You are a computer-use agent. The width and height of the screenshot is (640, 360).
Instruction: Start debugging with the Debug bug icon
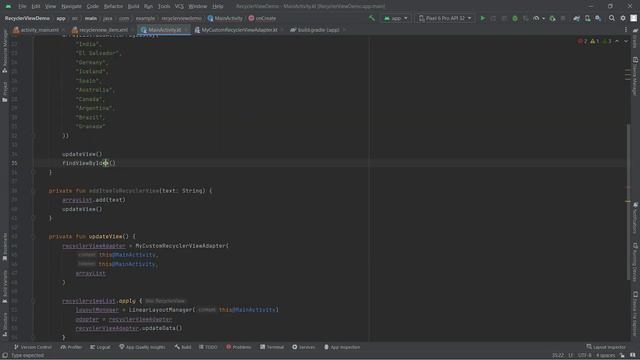click(515, 18)
